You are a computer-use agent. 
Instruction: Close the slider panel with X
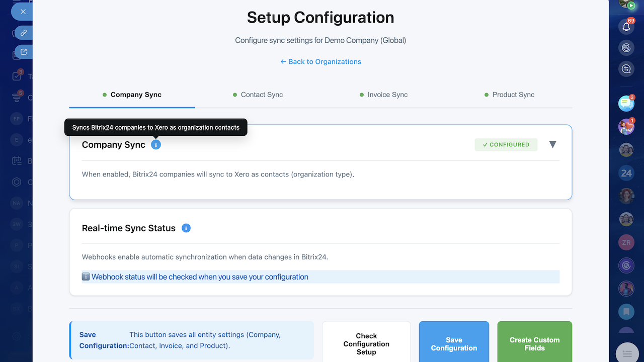23,11
